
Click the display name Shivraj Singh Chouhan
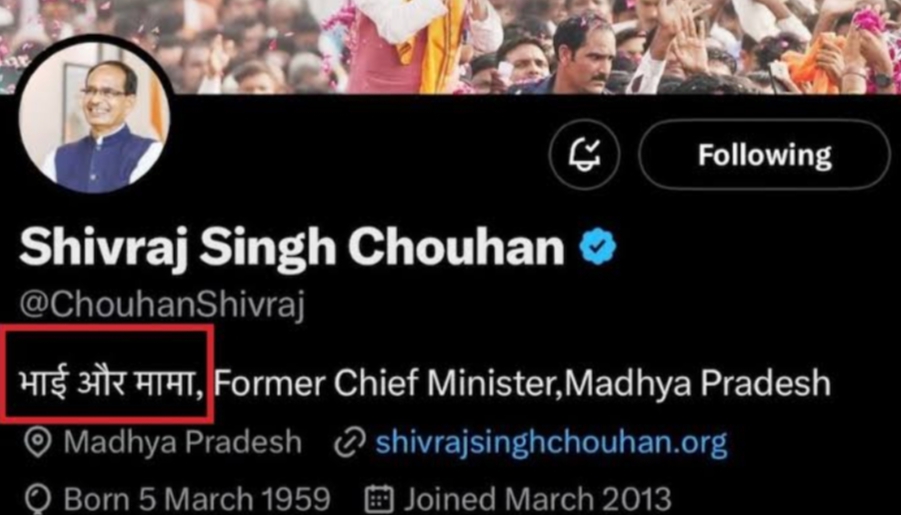[291, 247]
